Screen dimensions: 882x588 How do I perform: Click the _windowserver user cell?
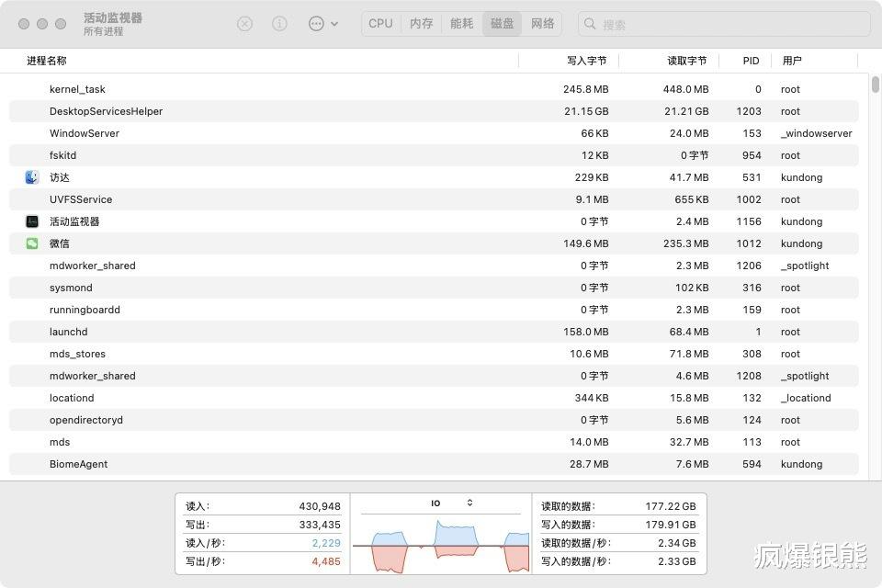[x=816, y=133]
